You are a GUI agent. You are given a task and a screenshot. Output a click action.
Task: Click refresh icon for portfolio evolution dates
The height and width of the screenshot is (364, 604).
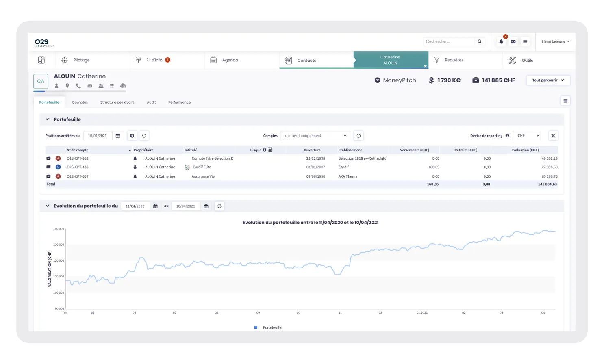click(219, 206)
